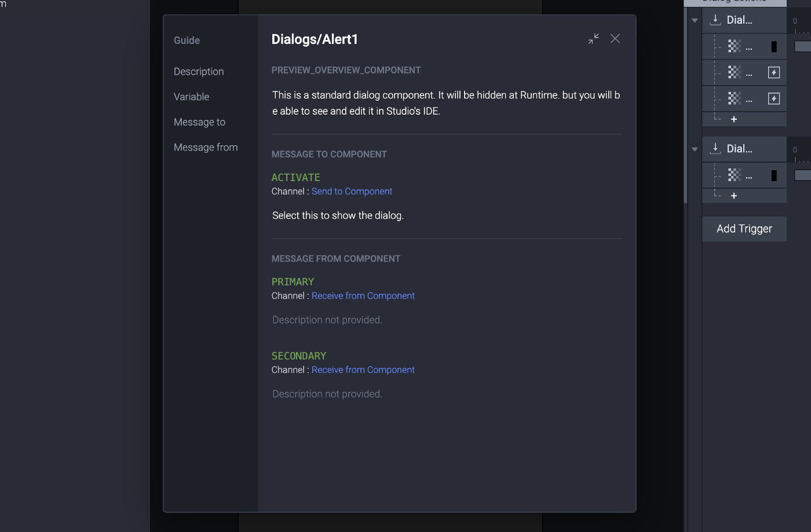
Task: Select the checkerboard icon of the first trigger's top action
Action: coord(735,46)
